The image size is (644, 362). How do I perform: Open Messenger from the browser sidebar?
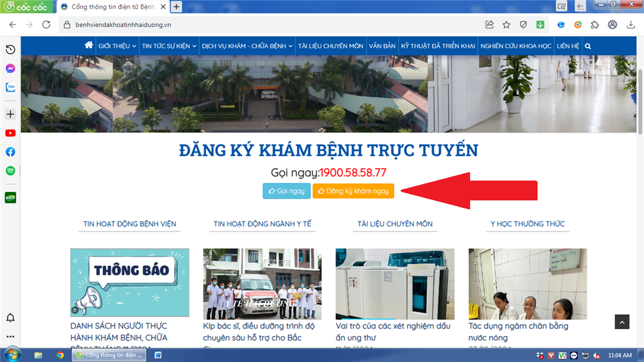tap(10, 68)
